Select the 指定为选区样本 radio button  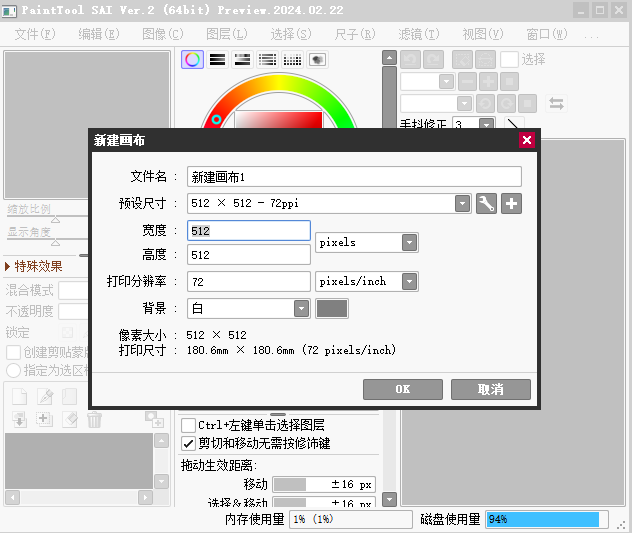pyautogui.click(x=13, y=370)
